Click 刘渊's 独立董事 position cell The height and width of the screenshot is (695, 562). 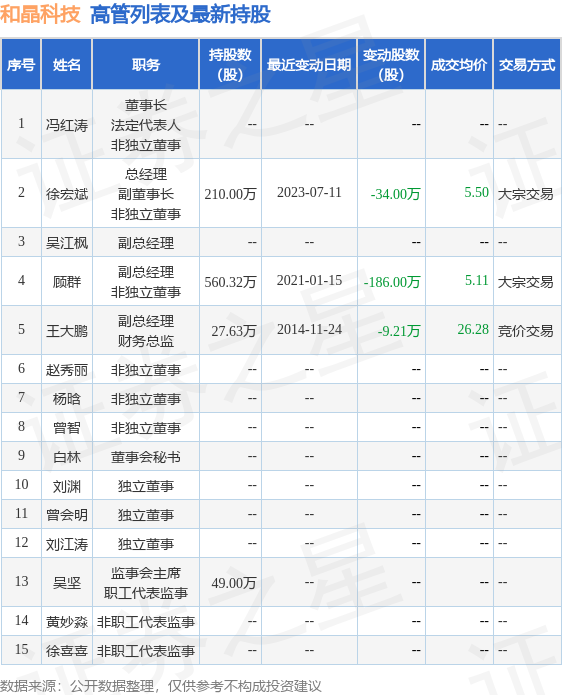point(146,486)
